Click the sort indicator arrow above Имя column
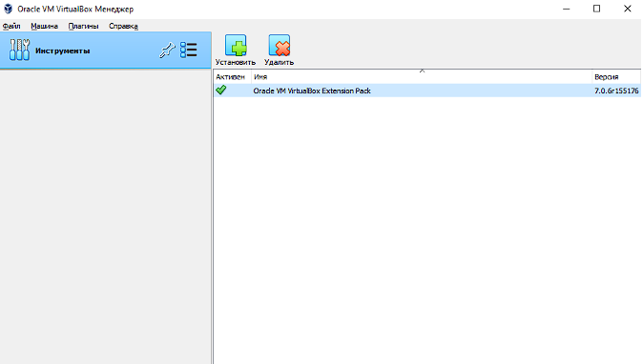This screenshot has width=643, height=364. pos(422,71)
